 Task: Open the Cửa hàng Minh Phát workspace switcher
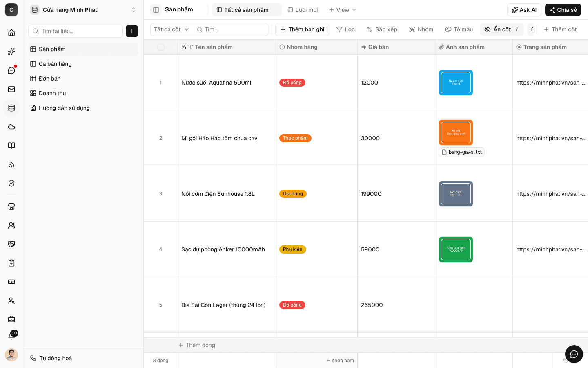[x=83, y=10]
